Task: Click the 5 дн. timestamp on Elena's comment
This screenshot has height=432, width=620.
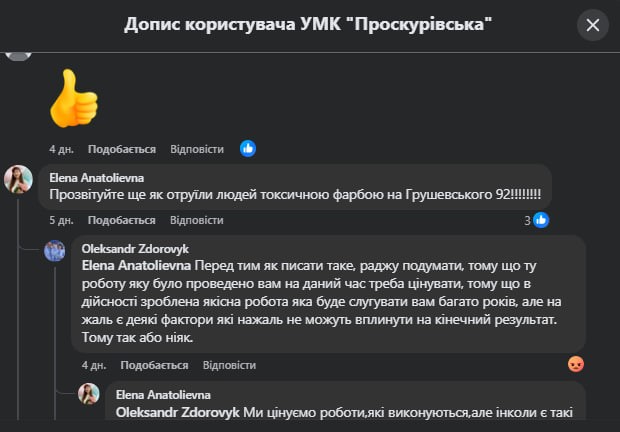Action: 60,220
